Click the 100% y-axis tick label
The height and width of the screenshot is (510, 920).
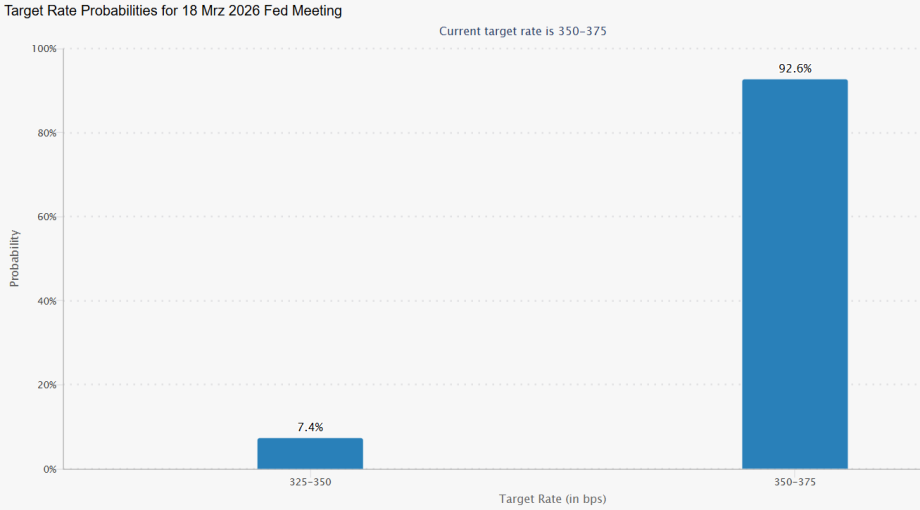(x=44, y=49)
